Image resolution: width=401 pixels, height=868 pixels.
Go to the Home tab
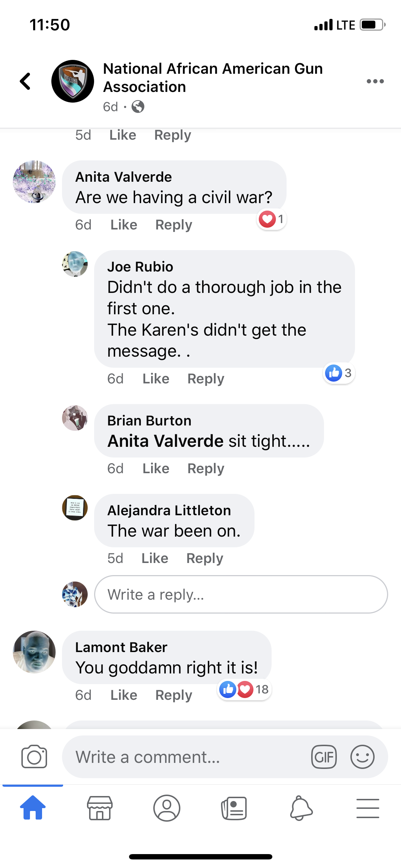[x=33, y=808]
